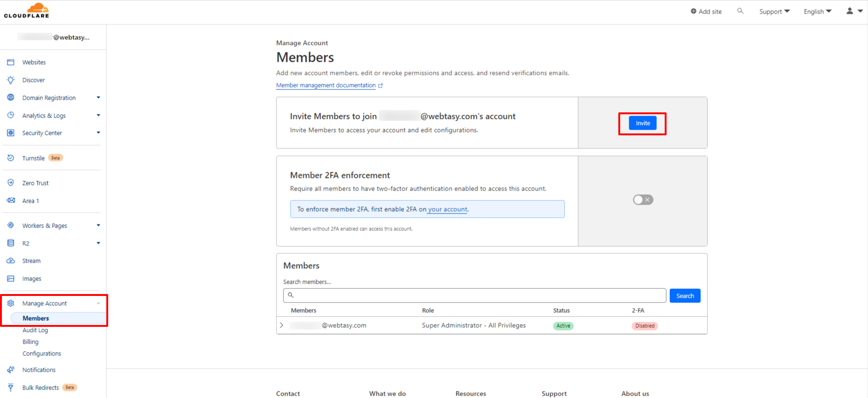Click Area 1 in sidebar
The height and width of the screenshot is (398, 868).
[x=31, y=201]
